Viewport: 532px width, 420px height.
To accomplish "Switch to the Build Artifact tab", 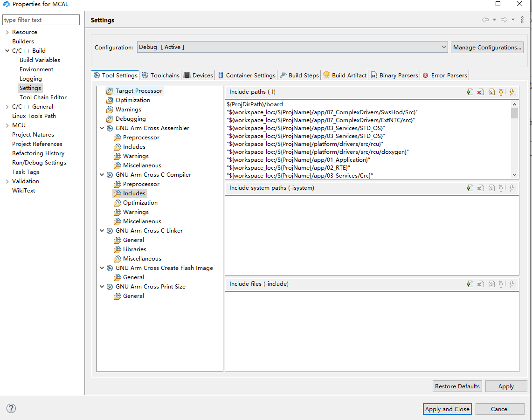I will click(345, 76).
